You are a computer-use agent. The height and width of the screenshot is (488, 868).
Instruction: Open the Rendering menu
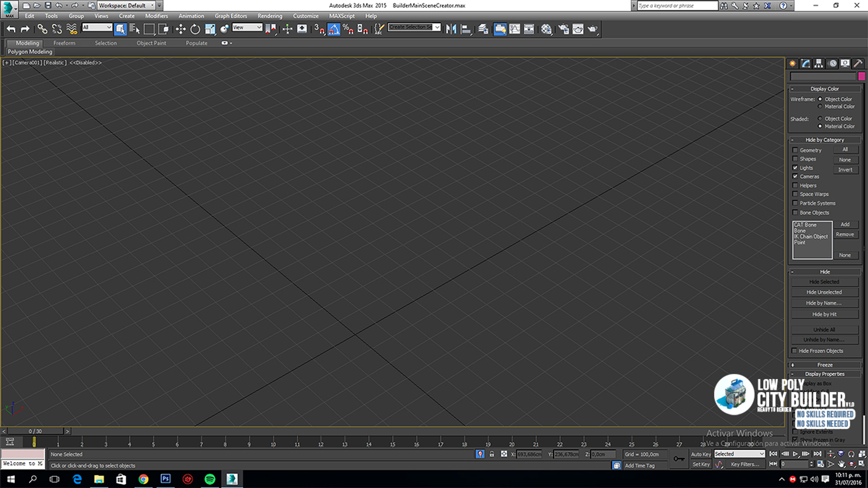pyautogui.click(x=270, y=16)
